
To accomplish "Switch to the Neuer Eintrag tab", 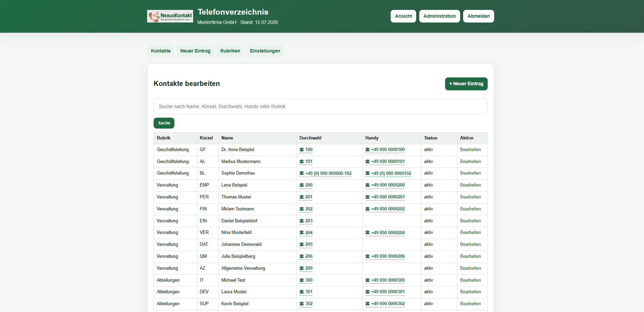I will [195, 51].
